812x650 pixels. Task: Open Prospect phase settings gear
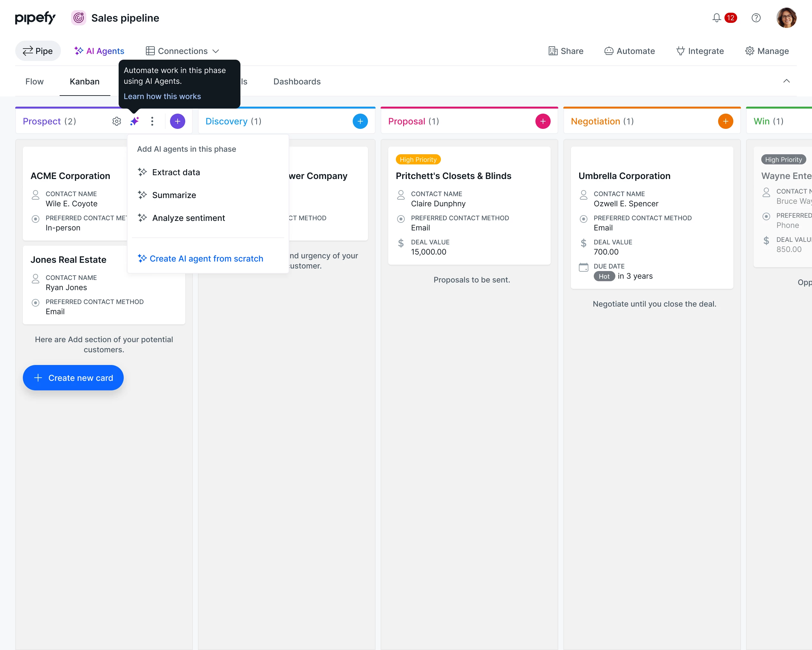117,121
